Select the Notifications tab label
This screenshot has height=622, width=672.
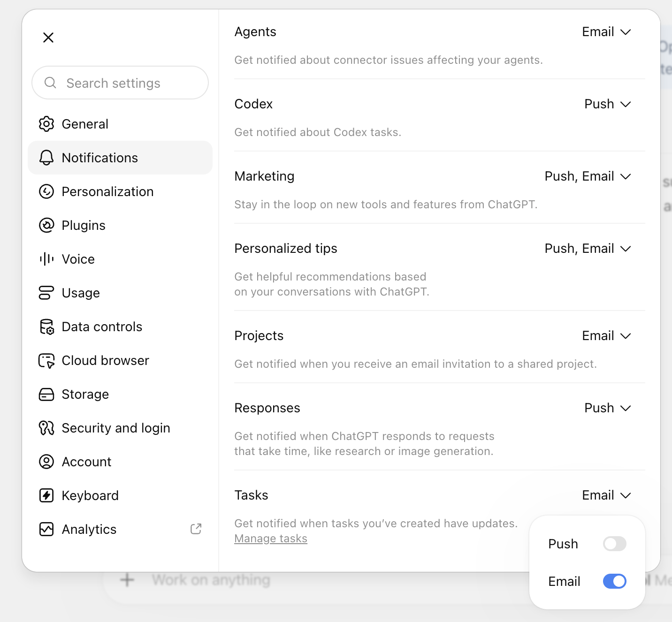point(100,158)
